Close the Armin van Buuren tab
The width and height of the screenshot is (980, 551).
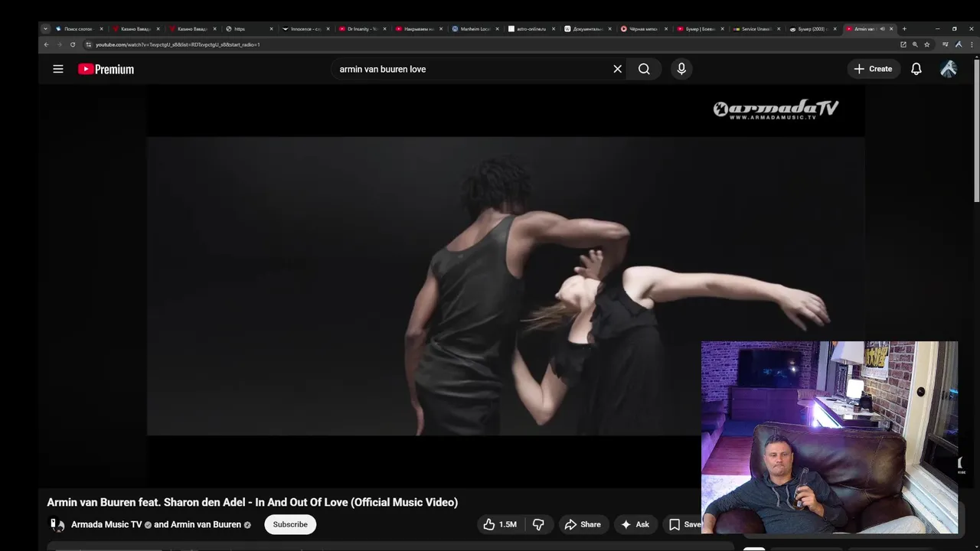click(x=891, y=29)
